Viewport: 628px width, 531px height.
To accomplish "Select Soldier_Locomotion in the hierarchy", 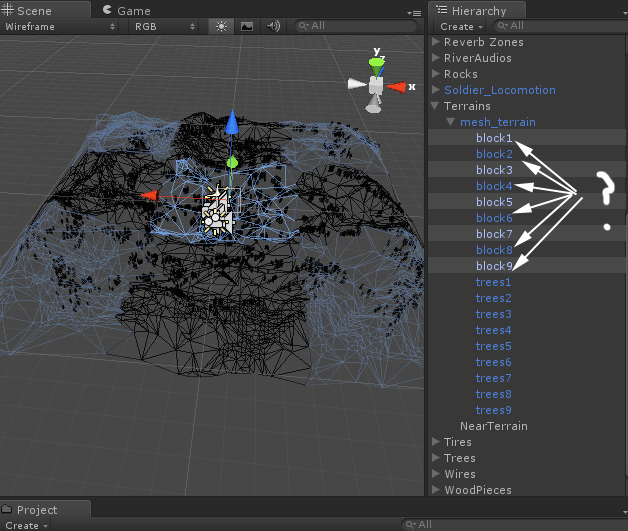I will pyautogui.click(x=499, y=90).
